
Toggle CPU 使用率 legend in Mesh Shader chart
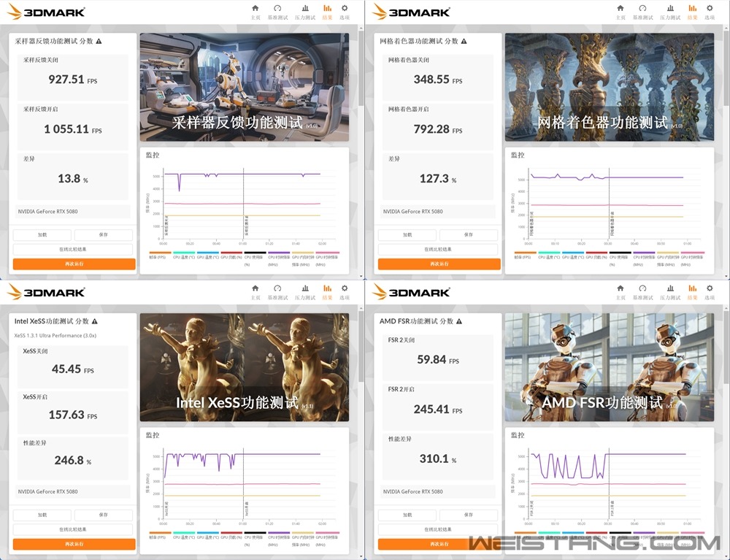pos(620,260)
